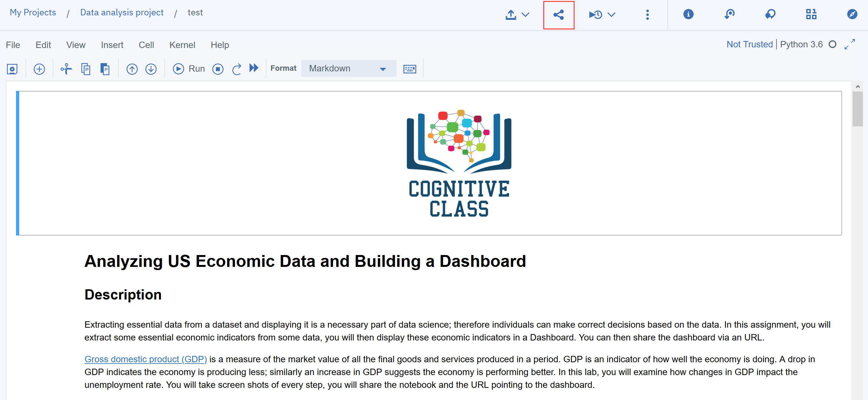The height and width of the screenshot is (400, 868).
Task: Open the Markdown format dropdown
Action: tap(348, 68)
